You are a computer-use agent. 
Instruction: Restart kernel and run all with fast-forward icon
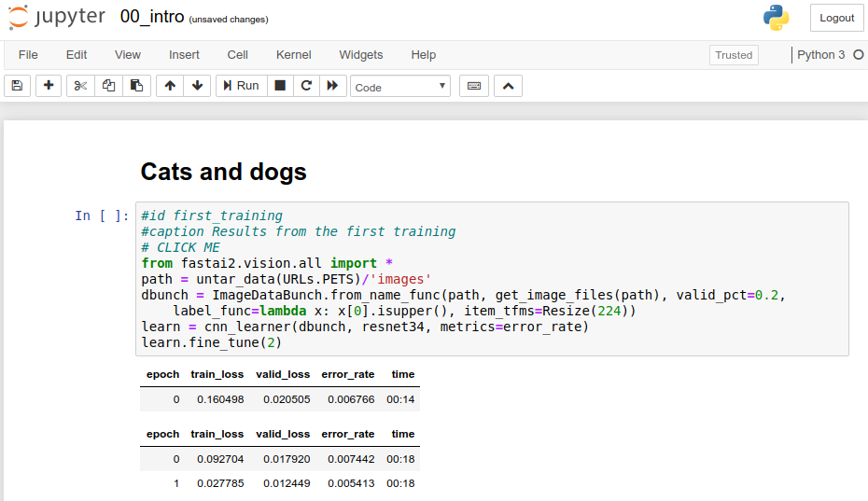pyautogui.click(x=332, y=86)
